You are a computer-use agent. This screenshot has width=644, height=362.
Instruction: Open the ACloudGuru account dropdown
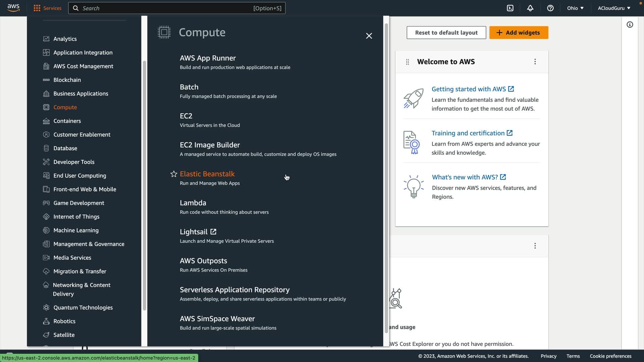[614, 8]
